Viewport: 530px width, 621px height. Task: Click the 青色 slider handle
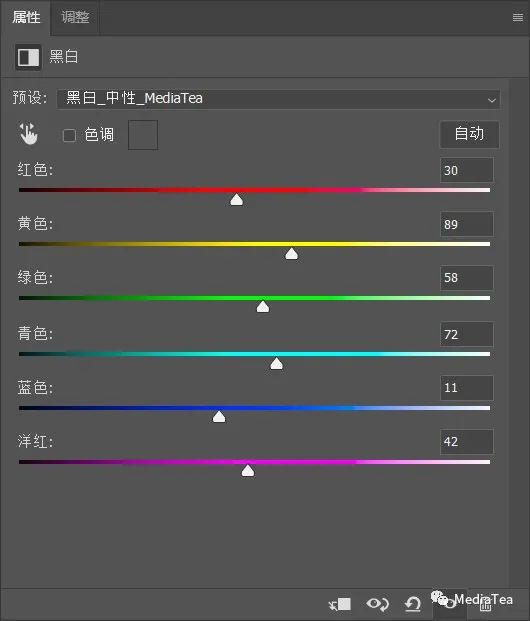(x=276, y=363)
